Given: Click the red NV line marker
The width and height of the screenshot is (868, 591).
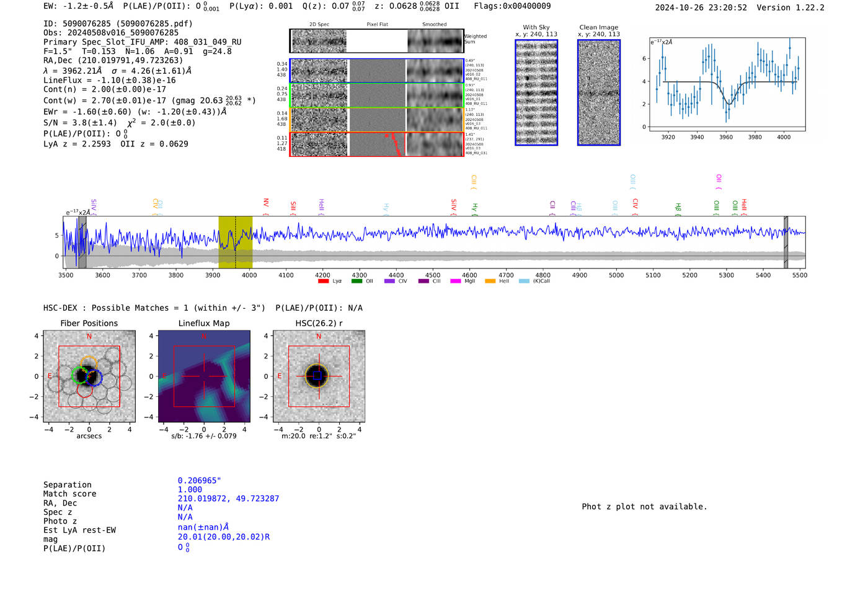Looking at the screenshot, I should click(x=266, y=204).
